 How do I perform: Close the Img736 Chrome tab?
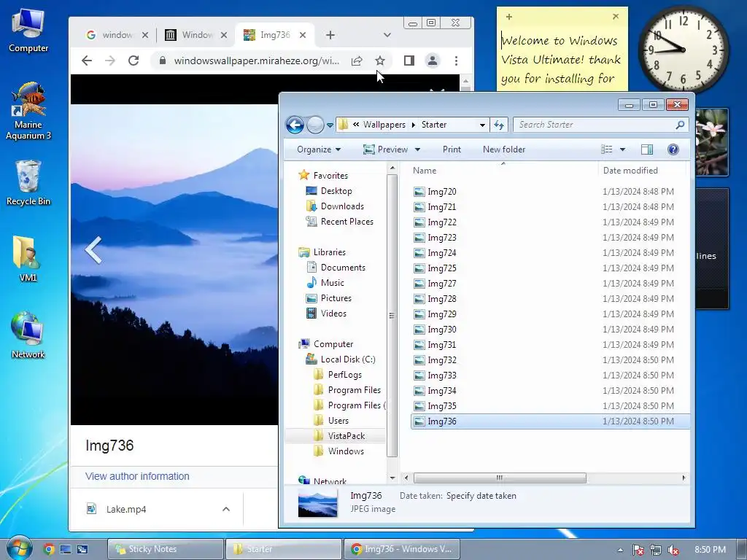coord(303,35)
